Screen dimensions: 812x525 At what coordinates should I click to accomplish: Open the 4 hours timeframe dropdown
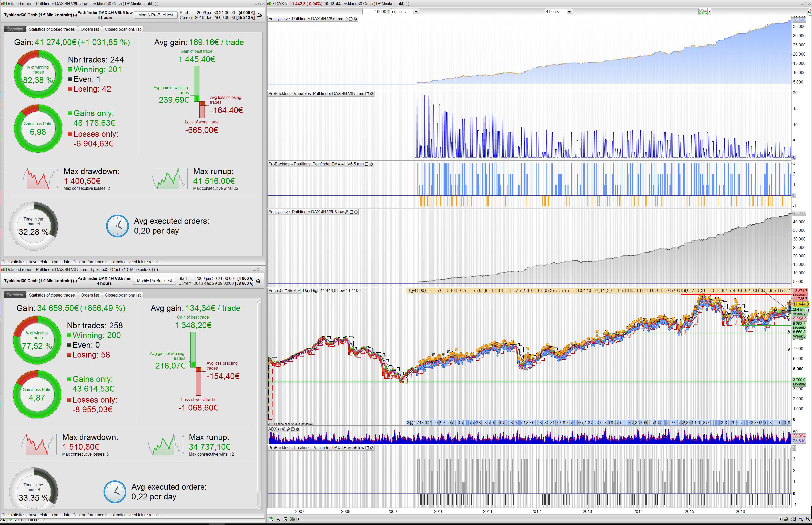pos(569,12)
